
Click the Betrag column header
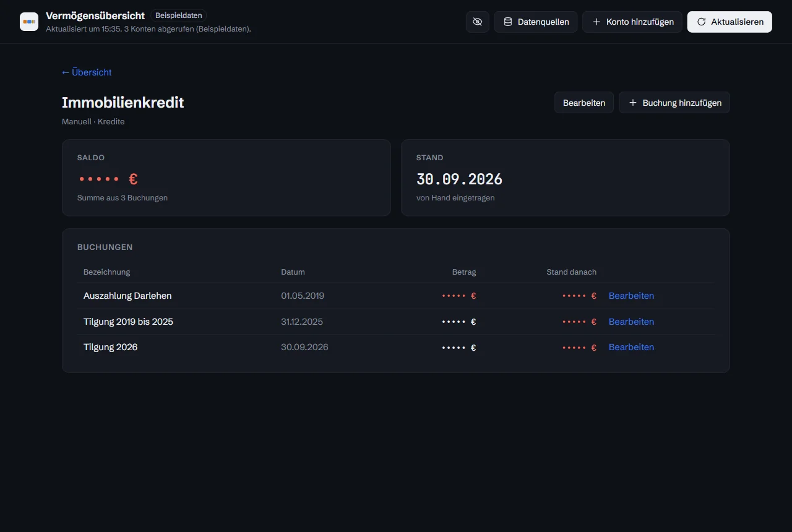(464, 272)
